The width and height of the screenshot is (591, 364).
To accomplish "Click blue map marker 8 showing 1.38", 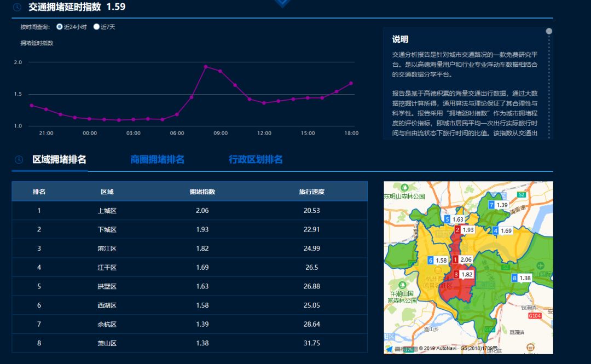I will pyautogui.click(x=514, y=278).
